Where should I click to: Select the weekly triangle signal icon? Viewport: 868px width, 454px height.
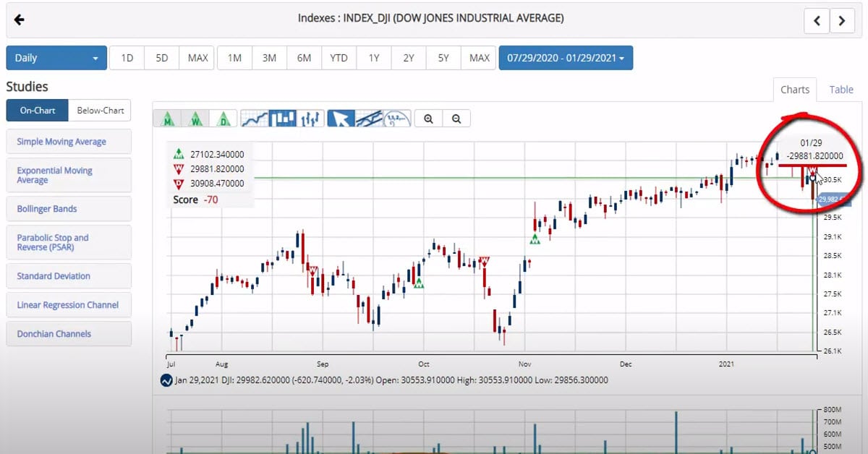pyautogui.click(x=196, y=119)
